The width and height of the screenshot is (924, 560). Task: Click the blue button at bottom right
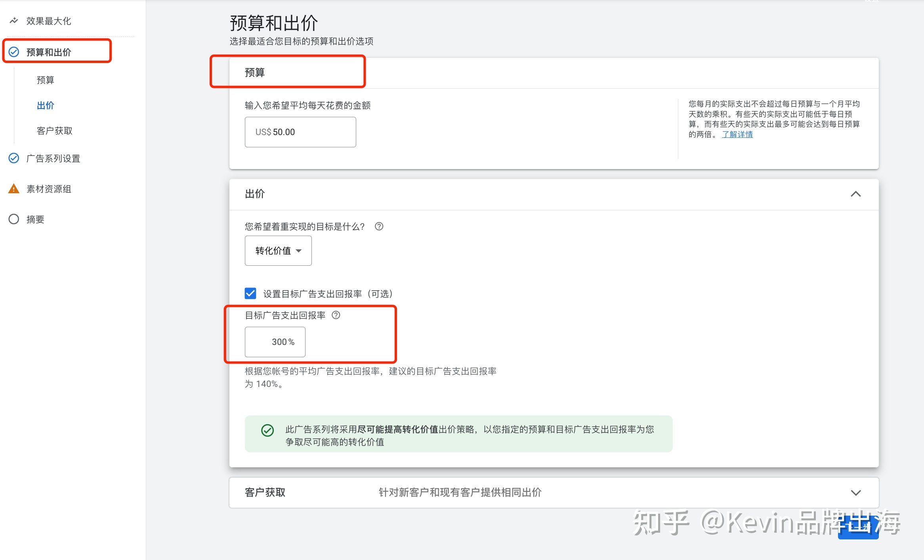[x=858, y=527]
